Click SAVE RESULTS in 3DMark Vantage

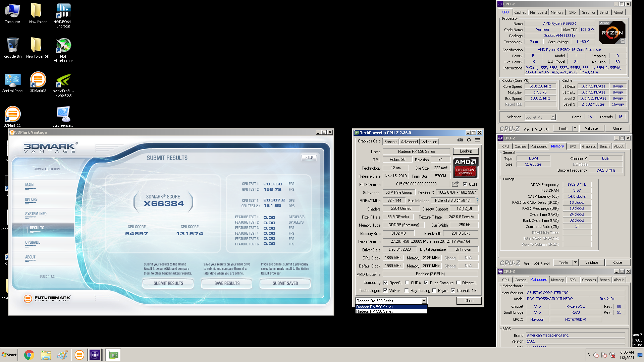[227, 283]
